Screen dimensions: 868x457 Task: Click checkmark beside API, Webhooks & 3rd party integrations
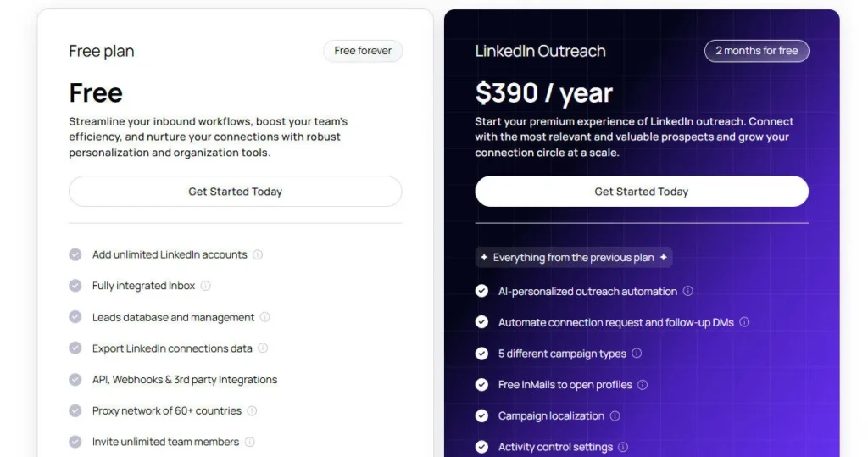pos(75,380)
